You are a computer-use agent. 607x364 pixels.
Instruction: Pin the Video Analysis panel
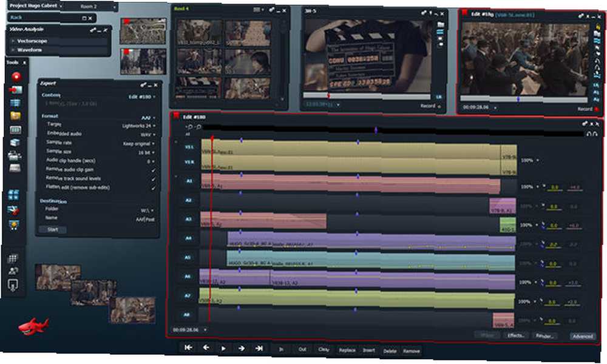tap(93, 30)
